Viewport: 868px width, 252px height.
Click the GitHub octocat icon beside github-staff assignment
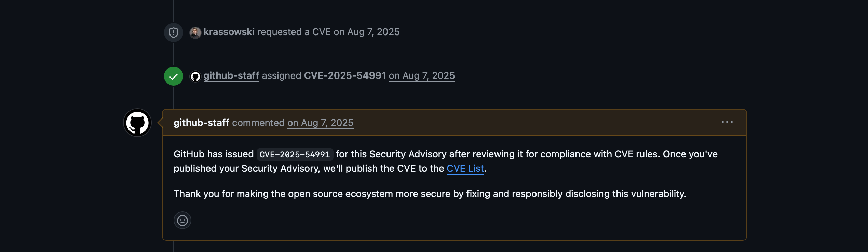tap(195, 76)
